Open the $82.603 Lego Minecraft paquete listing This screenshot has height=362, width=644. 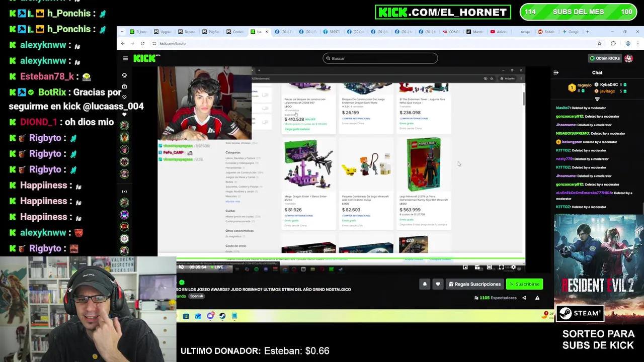pyautogui.click(x=366, y=183)
